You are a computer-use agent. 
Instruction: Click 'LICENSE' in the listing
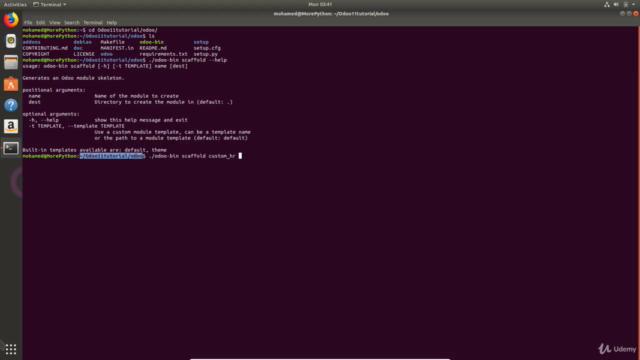[x=84, y=54]
